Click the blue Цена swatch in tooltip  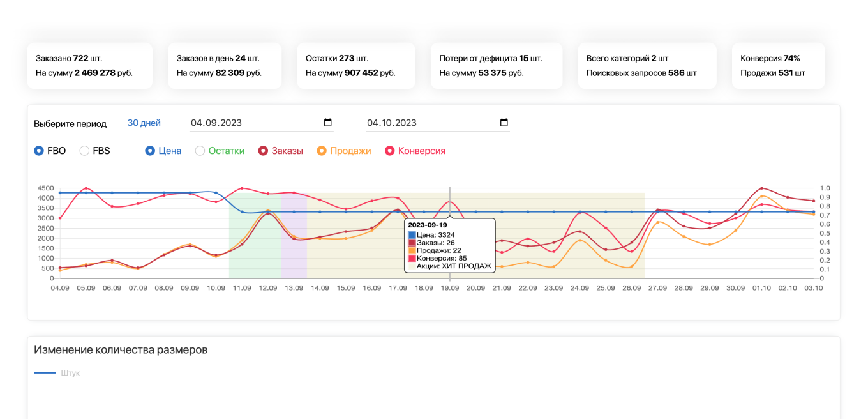tap(412, 235)
